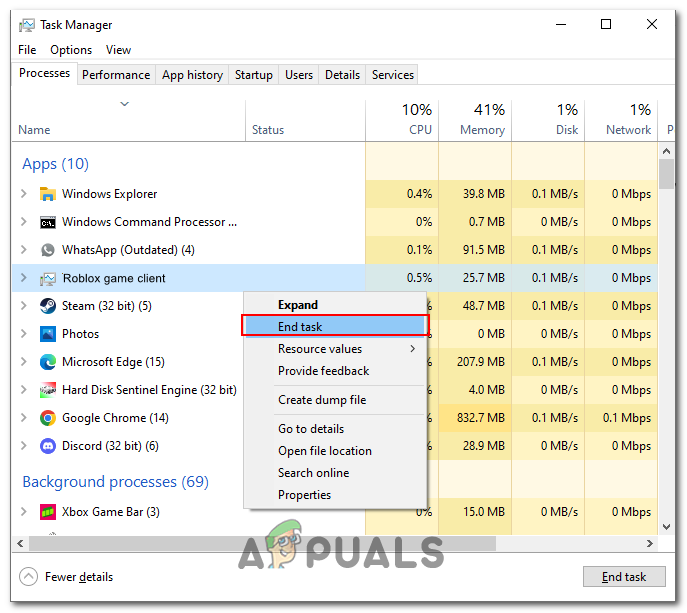Sort processes by Memory column
687x613 pixels.
point(475,121)
